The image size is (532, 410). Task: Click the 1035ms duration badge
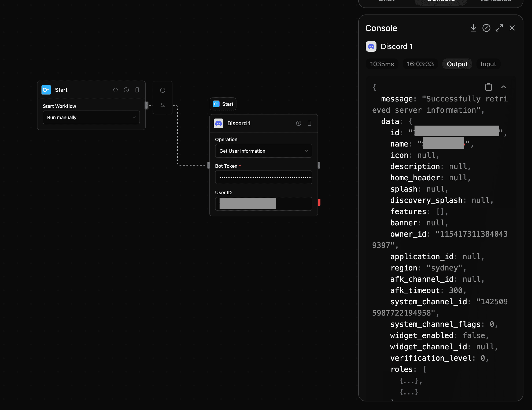click(x=382, y=64)
